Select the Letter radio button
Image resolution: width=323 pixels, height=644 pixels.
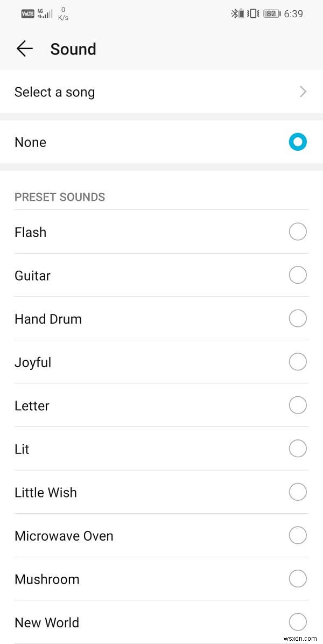click(298, 405)
